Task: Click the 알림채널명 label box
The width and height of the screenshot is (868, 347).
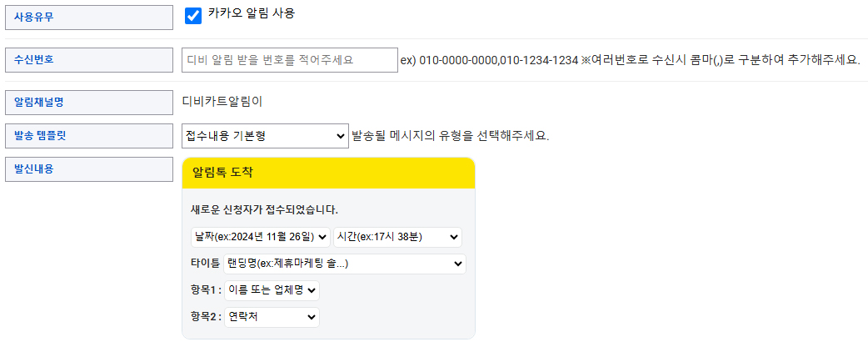Action: [x=88, y=103]
